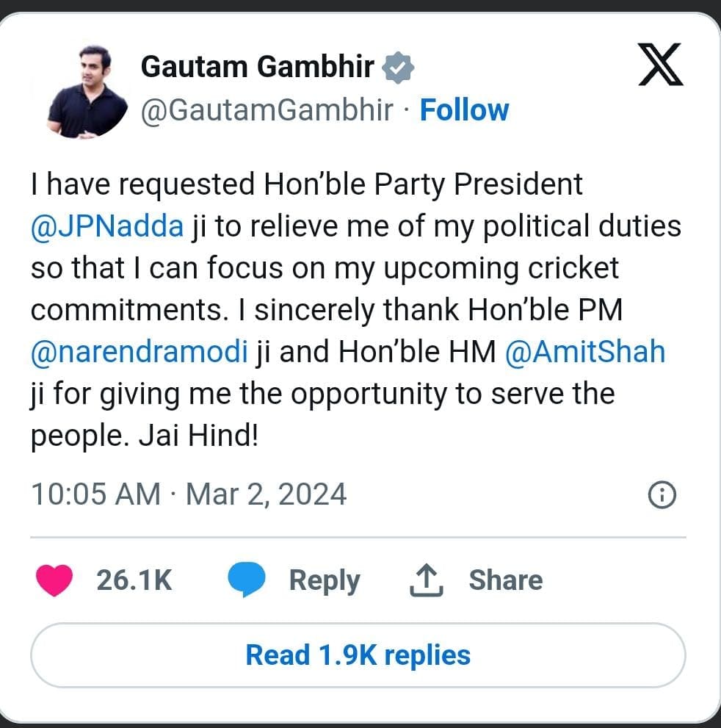The width and height of the screenshot is (721, 728).
Task: Click the Mar 2, 2024 date
Action: click(266, 494)
